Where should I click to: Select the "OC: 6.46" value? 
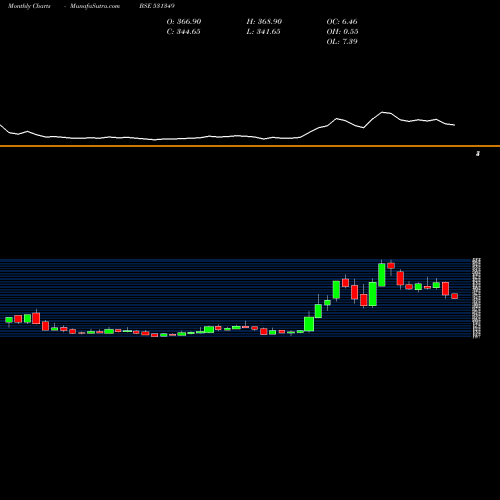click(342, 22)
